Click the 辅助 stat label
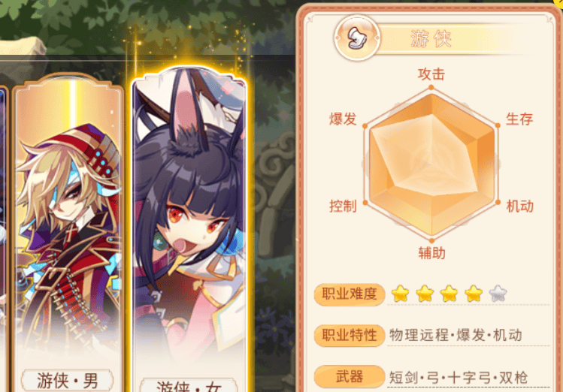The image size is (563, 392). click(432, 253)
